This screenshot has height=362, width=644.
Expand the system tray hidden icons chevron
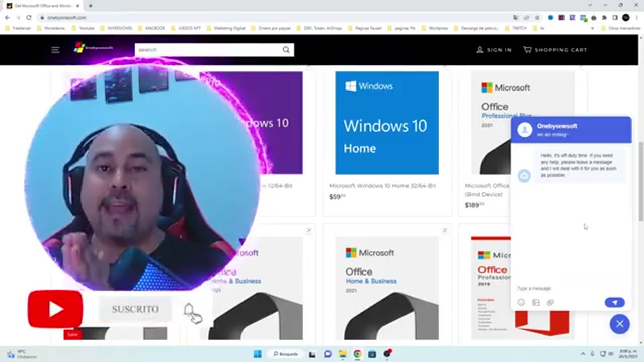583,354
